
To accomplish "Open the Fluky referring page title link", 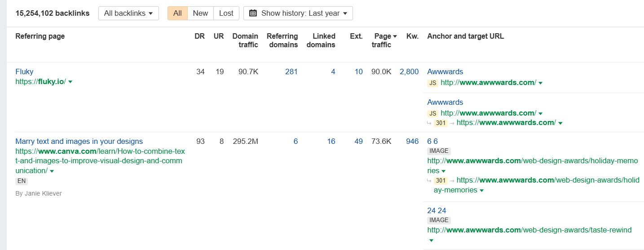I will tap(24, 71).
